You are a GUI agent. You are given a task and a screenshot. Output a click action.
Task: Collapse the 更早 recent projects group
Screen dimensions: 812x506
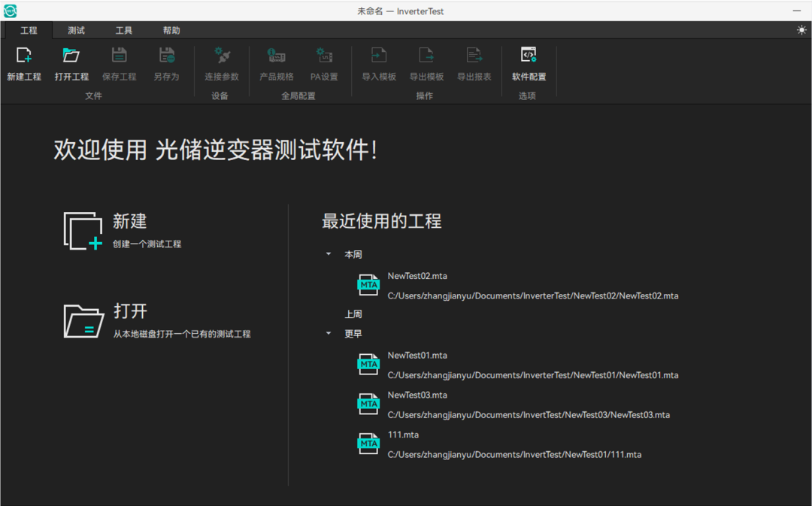(x=329, y=333)
